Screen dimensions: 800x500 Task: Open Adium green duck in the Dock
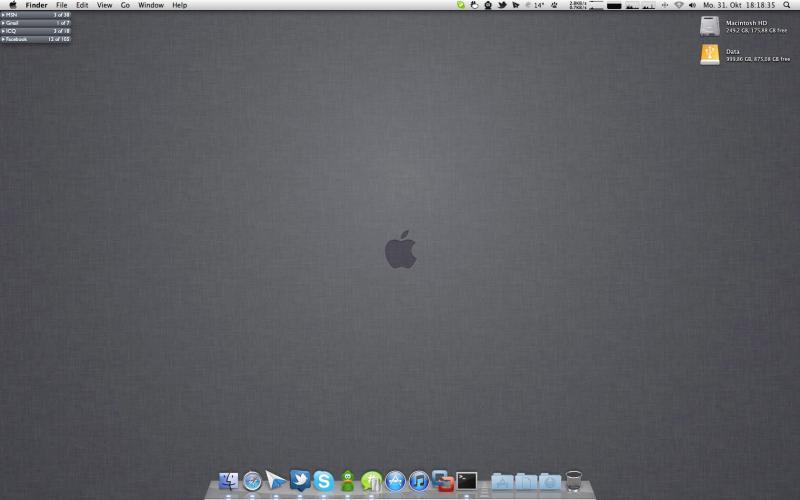tap(347, 481)
